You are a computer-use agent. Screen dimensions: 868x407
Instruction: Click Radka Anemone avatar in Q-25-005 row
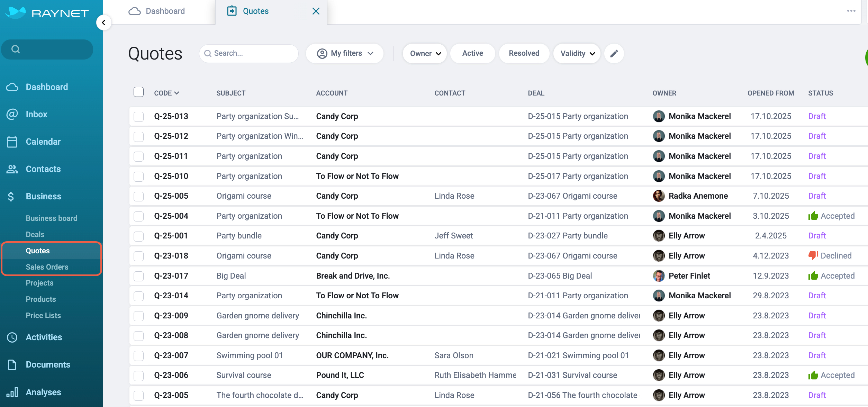(x=659, y=196)
